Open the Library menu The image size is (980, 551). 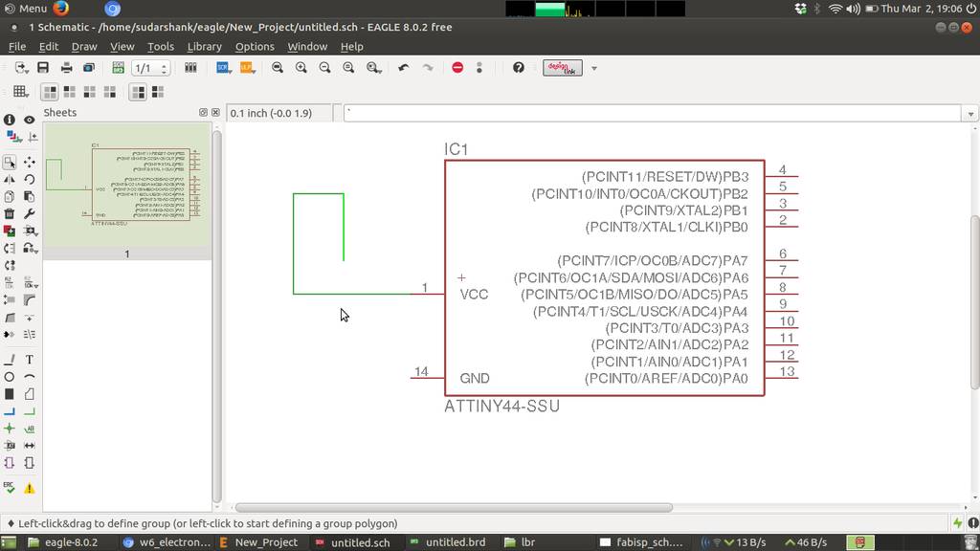(x=205, y=46)
